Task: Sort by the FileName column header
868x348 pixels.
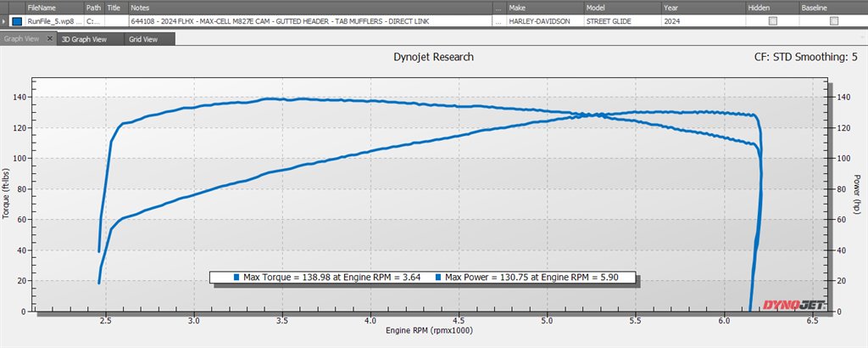Action: (x=54, y=8)
